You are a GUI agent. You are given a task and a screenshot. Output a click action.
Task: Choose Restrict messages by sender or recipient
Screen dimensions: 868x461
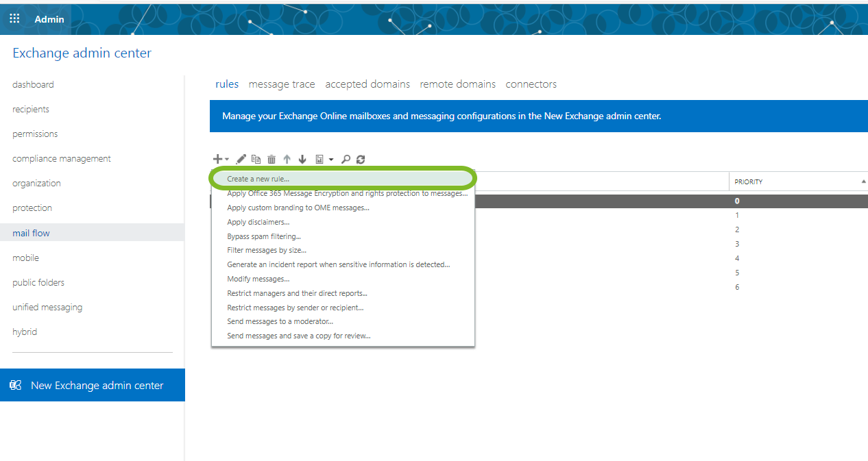[343, 308]
